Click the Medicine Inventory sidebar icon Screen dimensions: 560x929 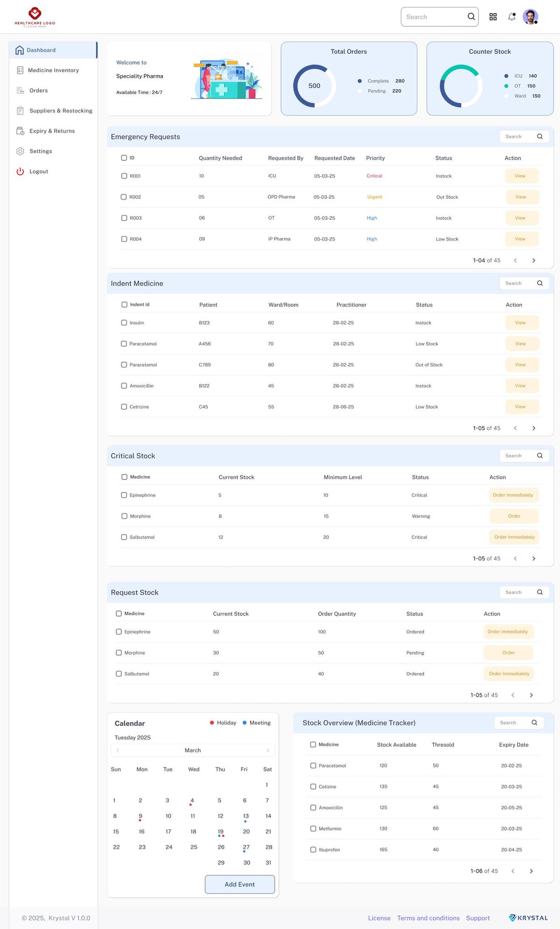tap(20, 70)
